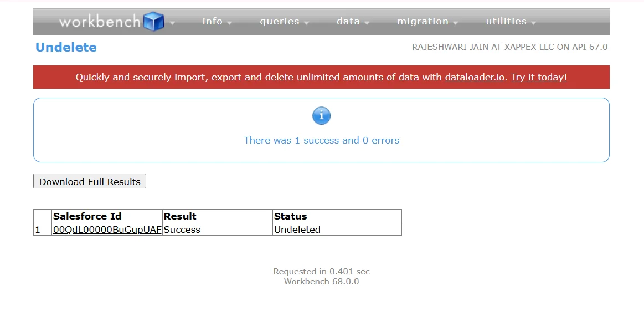Open the dataloader.io link
644x311 pixels.
pyautogui.click(x=475, y=78)
